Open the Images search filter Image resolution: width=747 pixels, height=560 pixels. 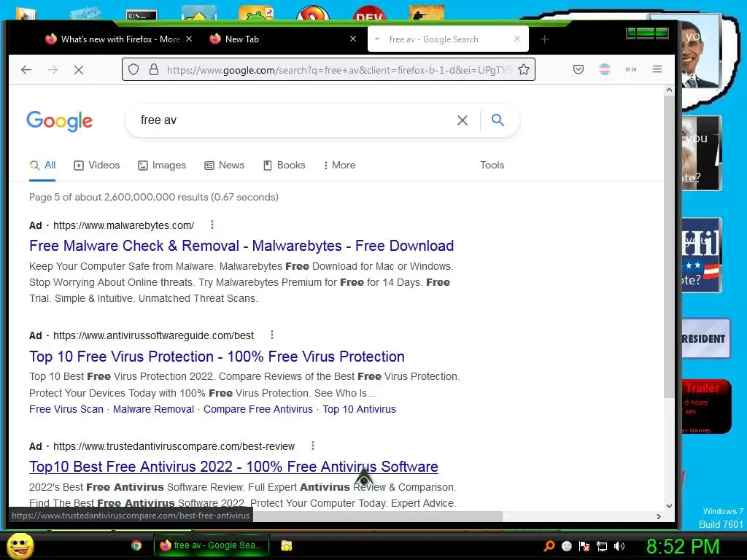coord(162,166)
